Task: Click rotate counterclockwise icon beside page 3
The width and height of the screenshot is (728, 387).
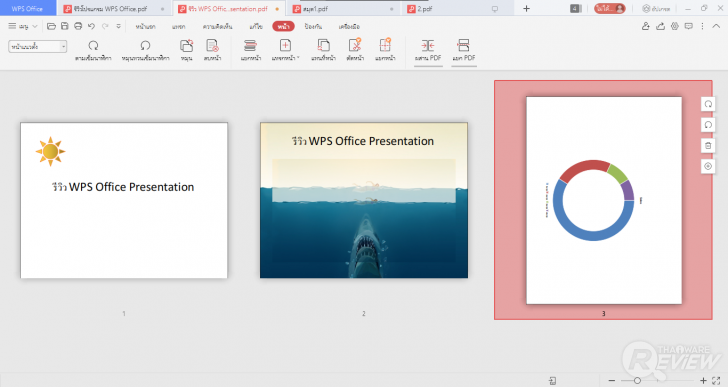Action: 708,124
